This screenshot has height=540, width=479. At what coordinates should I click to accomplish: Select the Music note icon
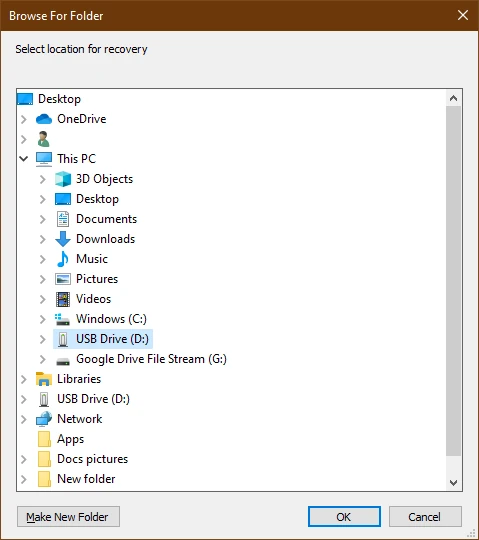63,259
